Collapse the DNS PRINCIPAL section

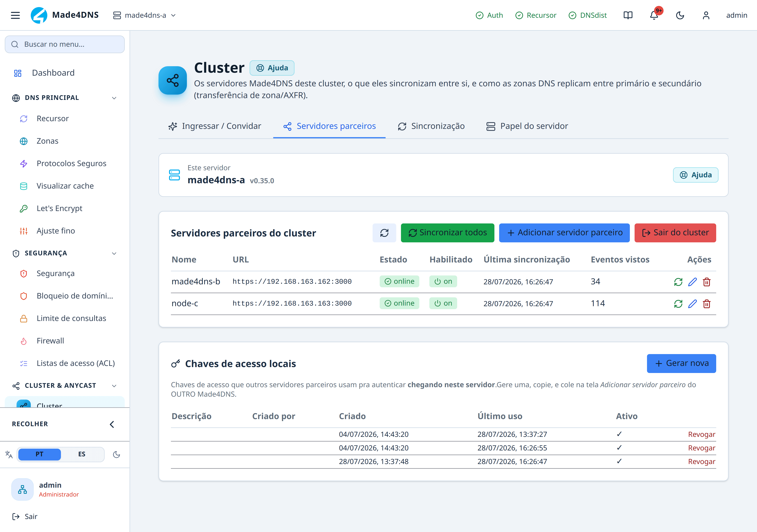(x=65, y=98)
